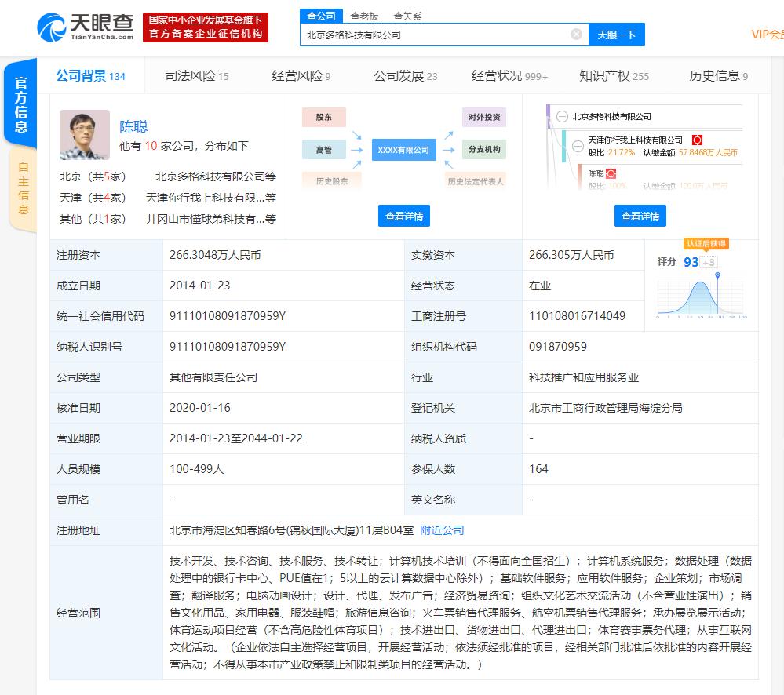Click inside the company search input field

tap(439, 34)
